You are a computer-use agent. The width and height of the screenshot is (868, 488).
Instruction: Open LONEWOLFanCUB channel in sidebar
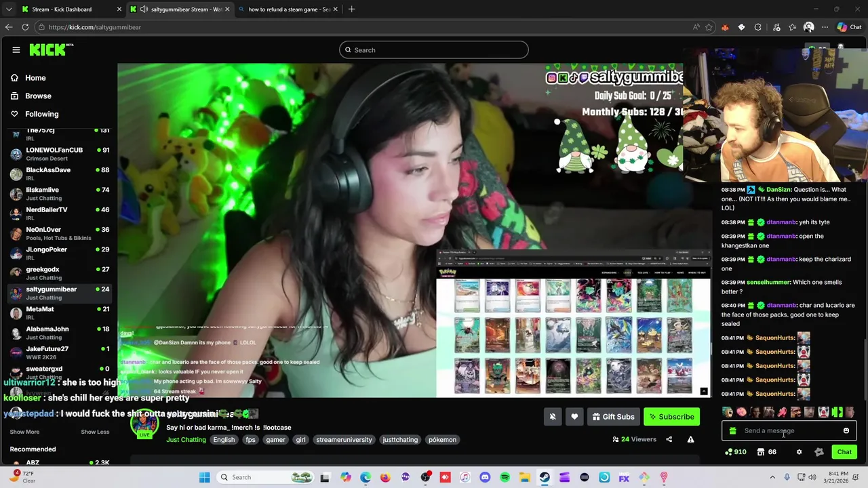[x=60, y=154]
